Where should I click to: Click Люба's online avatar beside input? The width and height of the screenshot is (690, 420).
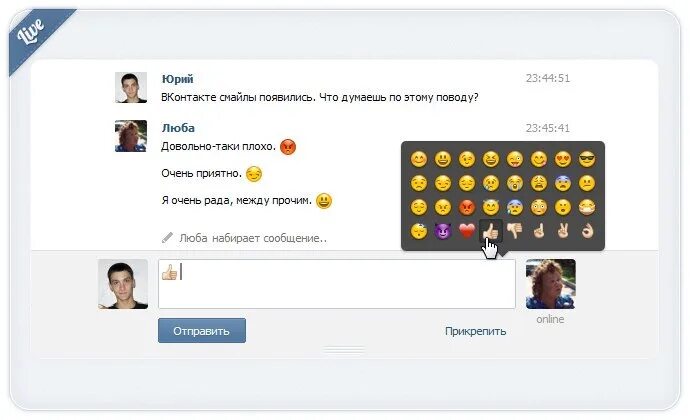551,284
